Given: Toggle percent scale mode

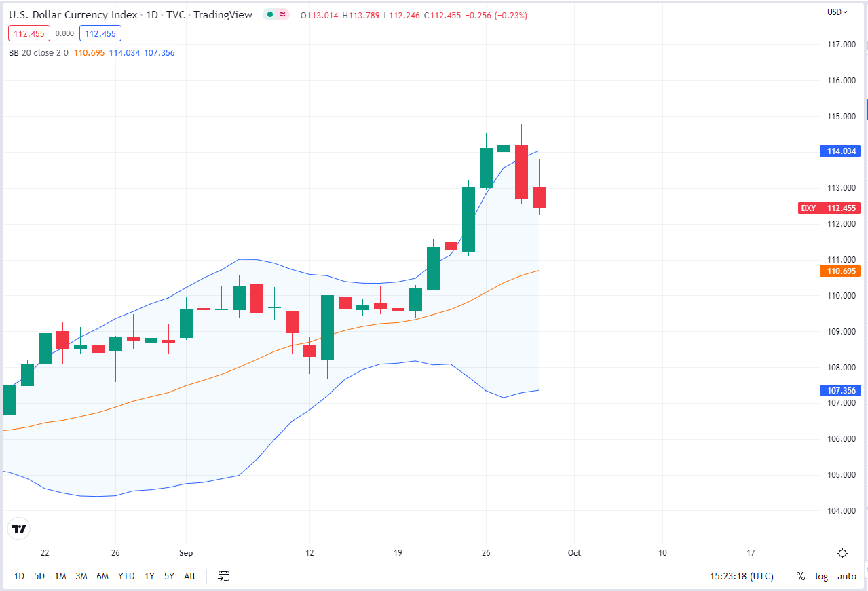Looking at the screenshot, I should pyautogui.click(x=801, y=576).
